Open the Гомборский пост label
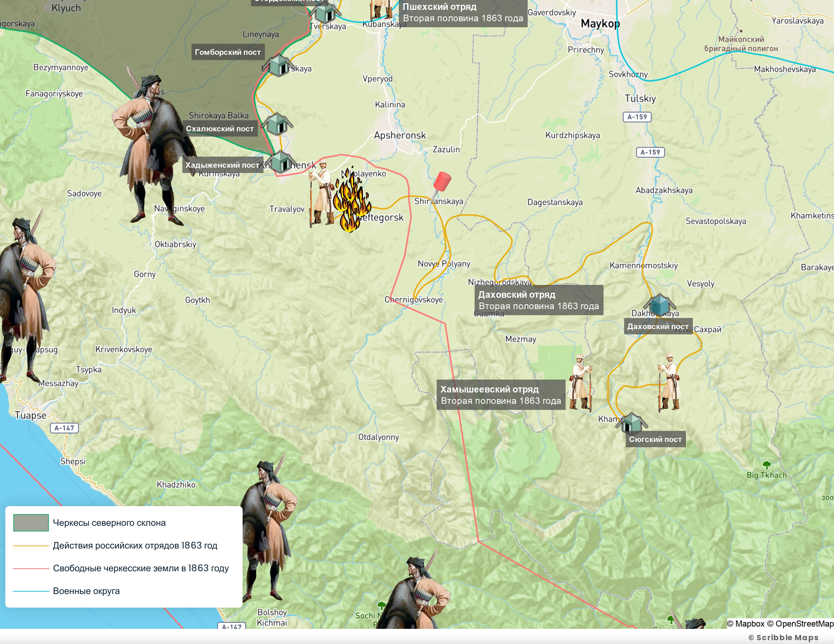The width and height of the screenshot is (834, 644). pos(228,52)
